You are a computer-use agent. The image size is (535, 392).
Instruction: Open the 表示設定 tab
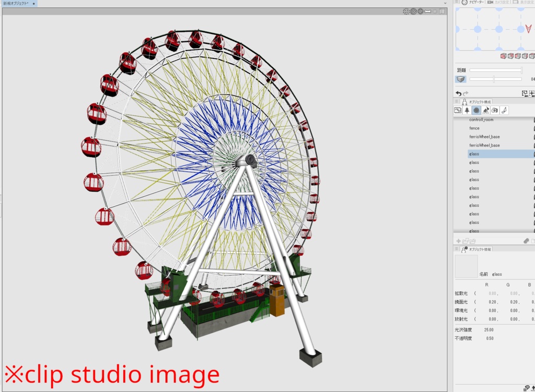point(524,2)
